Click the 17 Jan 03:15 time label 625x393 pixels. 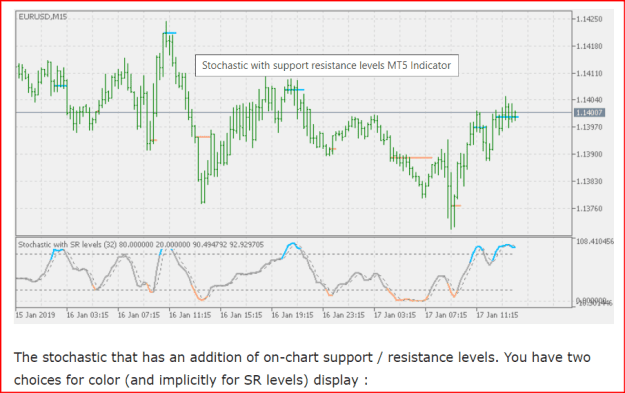point(395,315)
